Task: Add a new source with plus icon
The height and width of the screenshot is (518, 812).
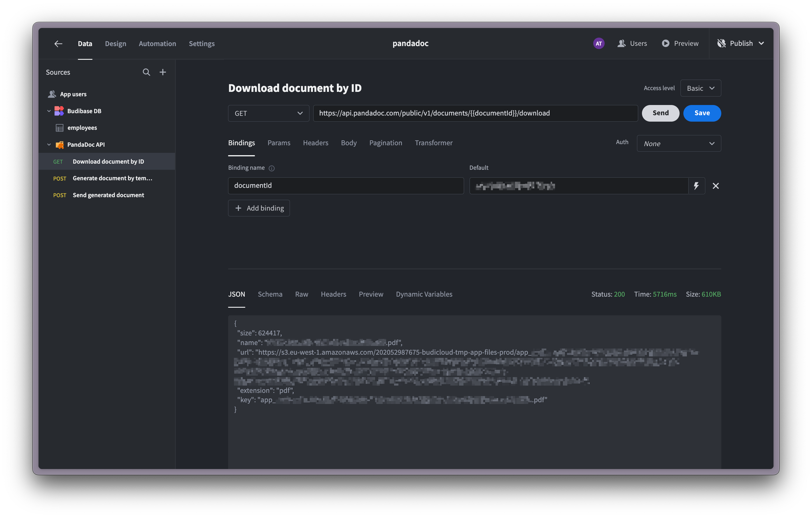Action: (163, 72)
